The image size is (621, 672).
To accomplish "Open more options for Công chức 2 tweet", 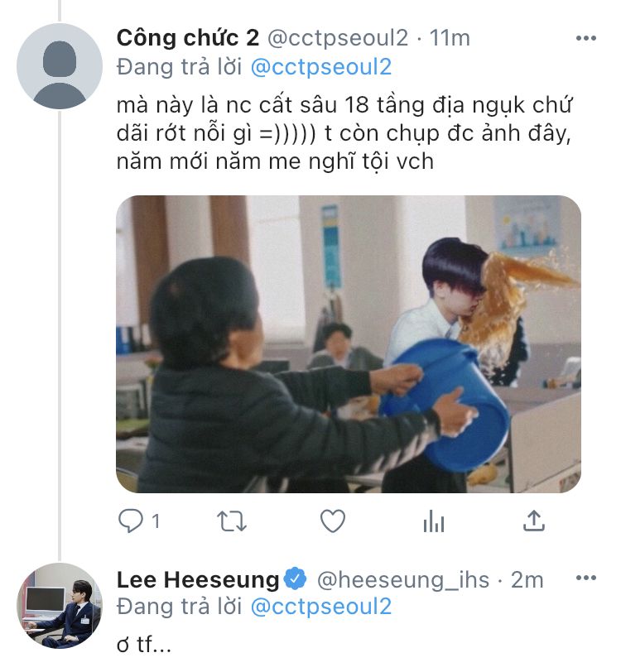I will point(586,38).
